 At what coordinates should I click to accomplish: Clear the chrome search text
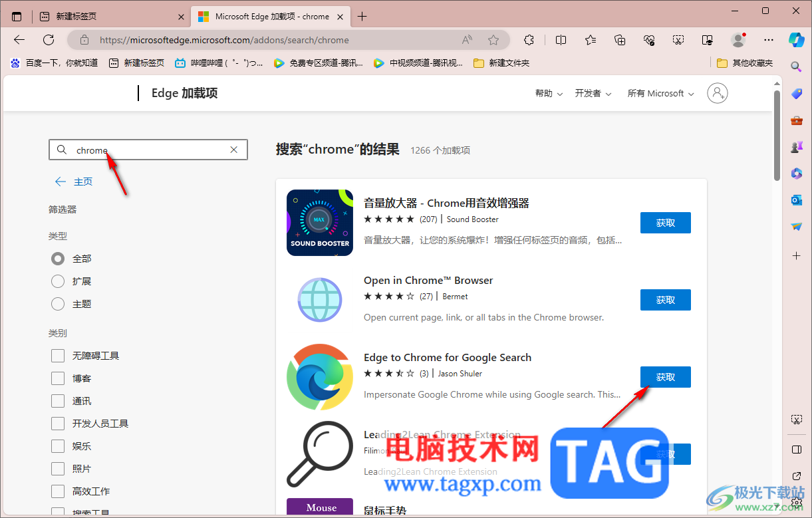pyautogui.click(x=234, y=150)
